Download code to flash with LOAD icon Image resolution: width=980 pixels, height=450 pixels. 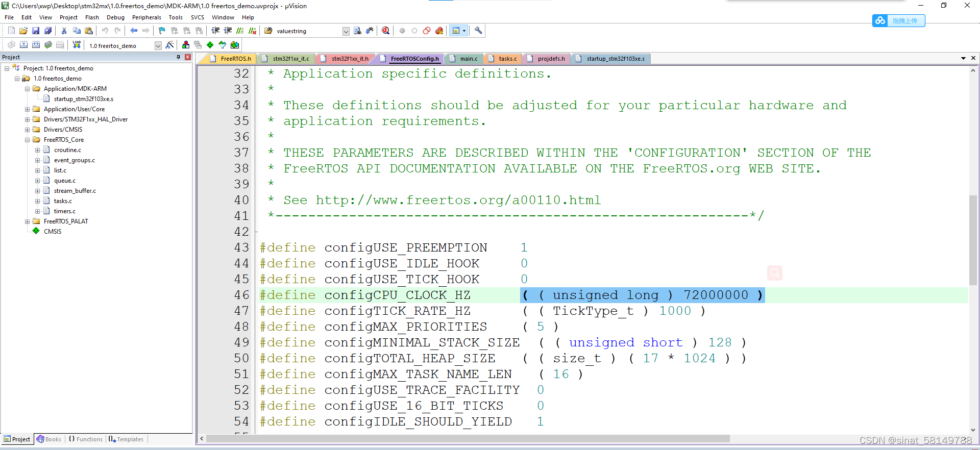[x=77, y=45]
